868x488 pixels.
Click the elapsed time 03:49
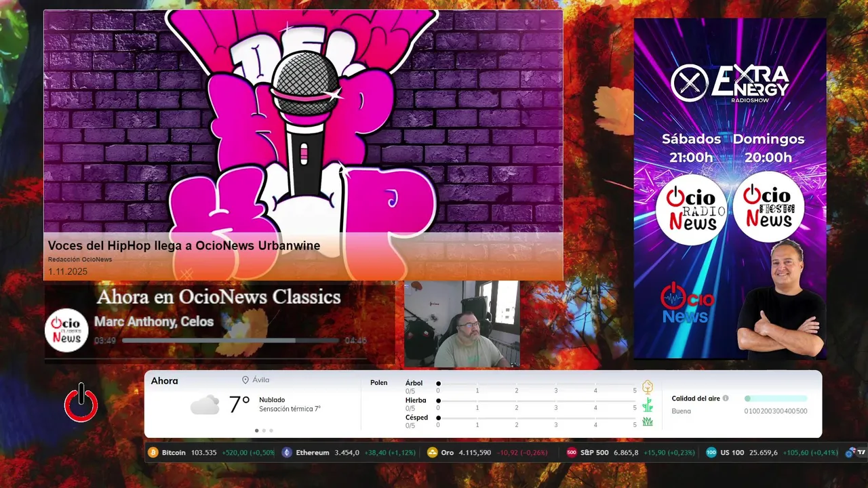pos(105,341)
